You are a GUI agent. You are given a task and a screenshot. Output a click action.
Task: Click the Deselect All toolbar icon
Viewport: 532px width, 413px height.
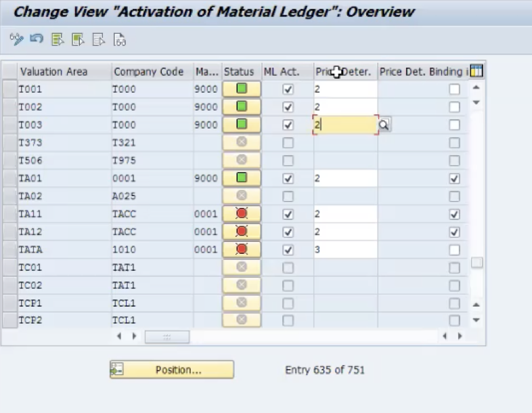[98, 39]
